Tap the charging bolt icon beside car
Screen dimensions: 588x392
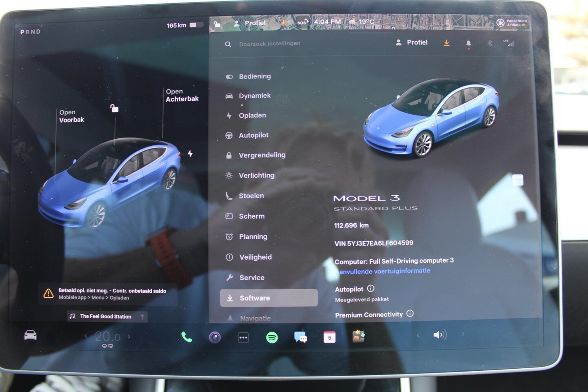pos(190,154)
